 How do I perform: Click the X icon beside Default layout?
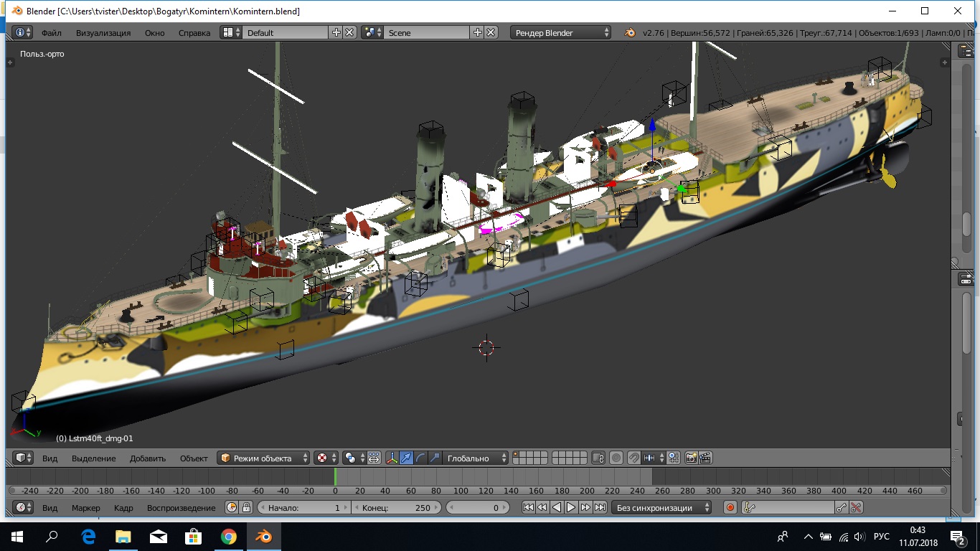(349, 32)
